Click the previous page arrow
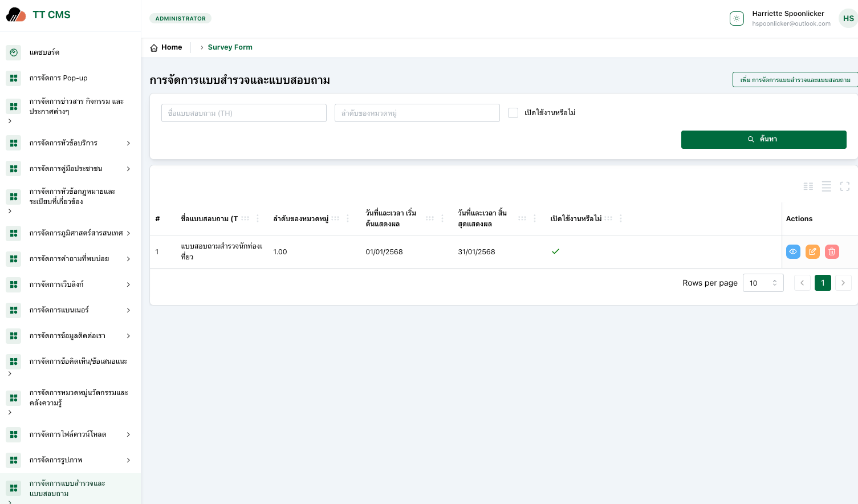 (802, 283)
